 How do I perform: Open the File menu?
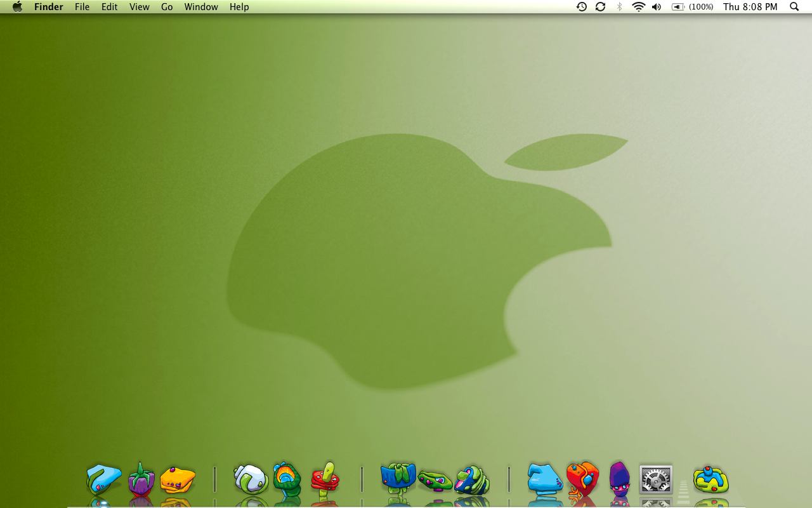(x=82, y=7)
